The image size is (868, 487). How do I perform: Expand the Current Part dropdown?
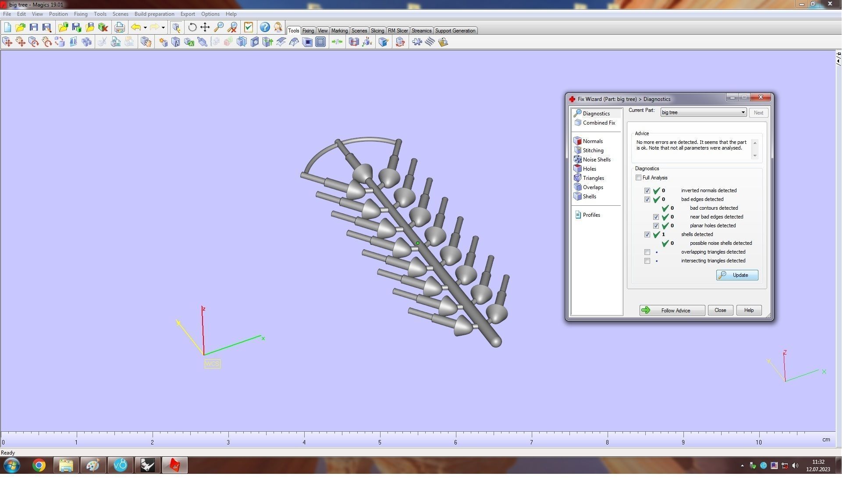coord(743,112)
